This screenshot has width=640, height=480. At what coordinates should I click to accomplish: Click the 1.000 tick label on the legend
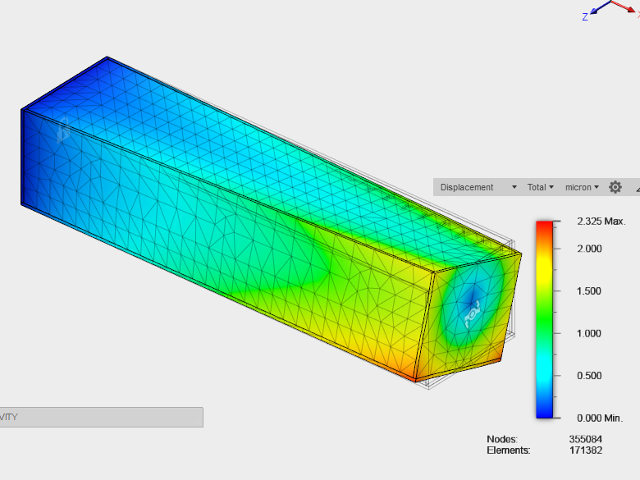tap(589, 333)
